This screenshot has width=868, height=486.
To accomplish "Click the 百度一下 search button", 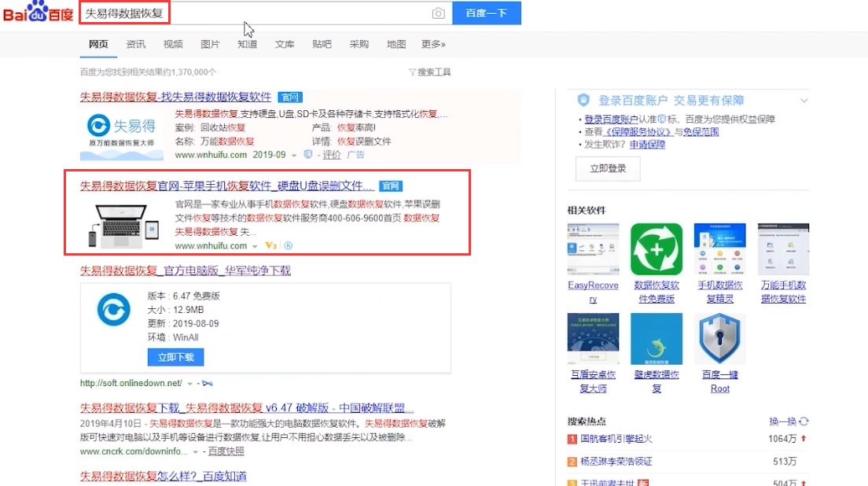I will coord(486,13).
